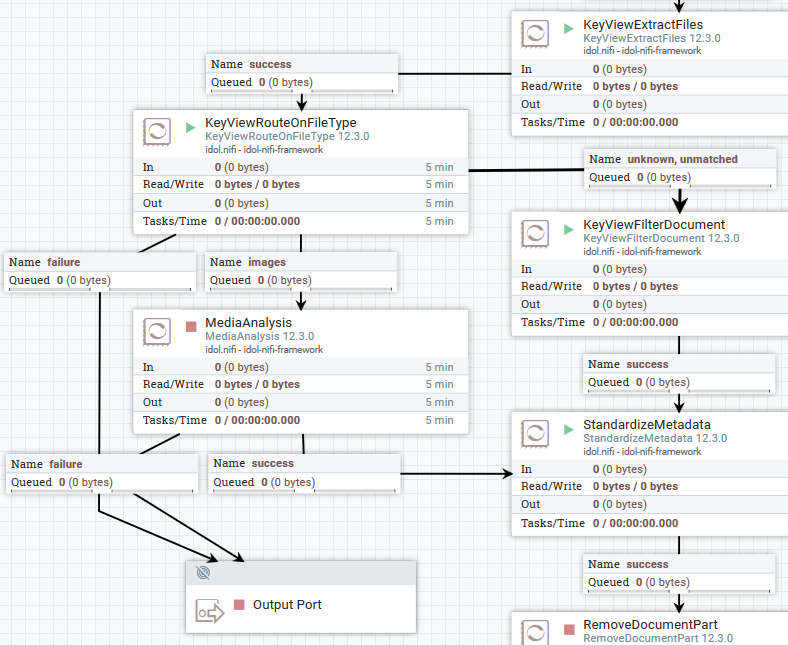Screen dimensions: 788x645
Task: Click the Tasks/Time row in KeyViewRouteOnFileType
Action: point(300,221)
